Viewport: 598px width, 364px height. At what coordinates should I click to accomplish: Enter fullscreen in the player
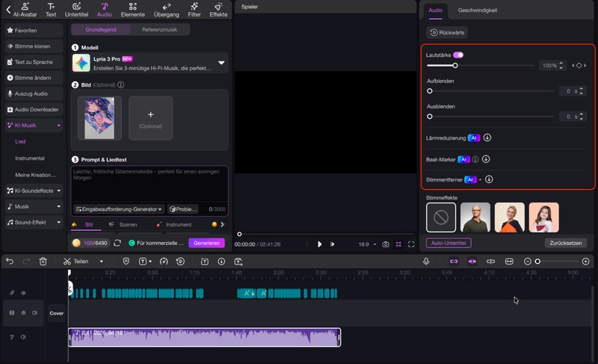411,244
